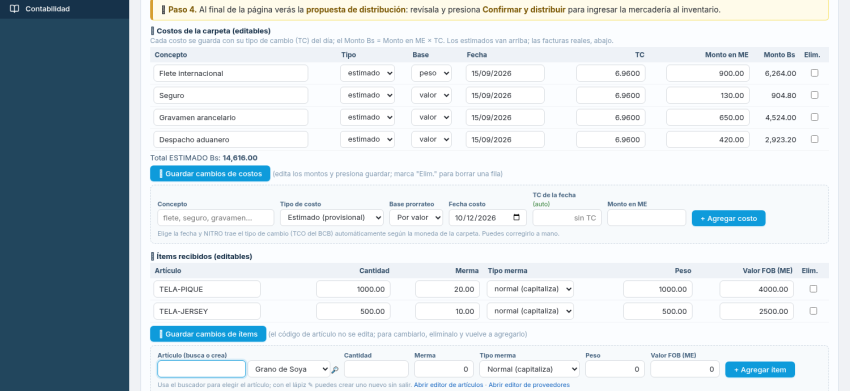Click Guardar cambios de costos button
Screen dimensions: 850x391
(x=210, y=174)
